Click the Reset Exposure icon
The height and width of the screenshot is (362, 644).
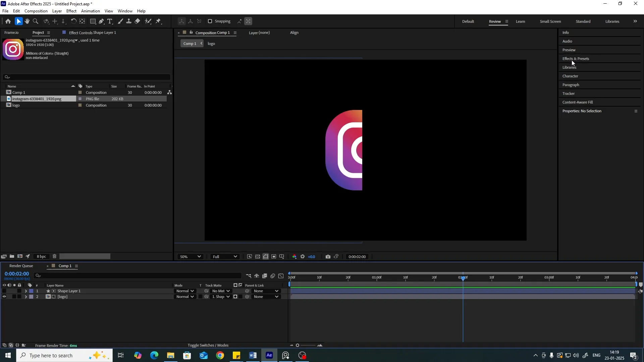[303, 257]
